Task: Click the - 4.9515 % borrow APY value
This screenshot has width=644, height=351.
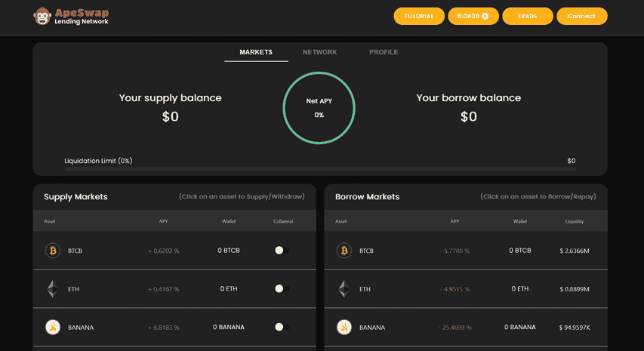Action: [x=454, y=289]
